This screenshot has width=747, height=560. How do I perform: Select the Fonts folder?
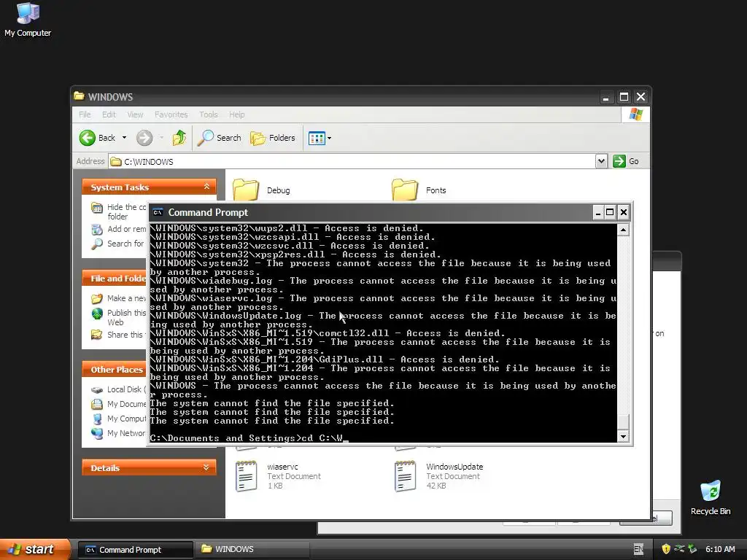419,190
